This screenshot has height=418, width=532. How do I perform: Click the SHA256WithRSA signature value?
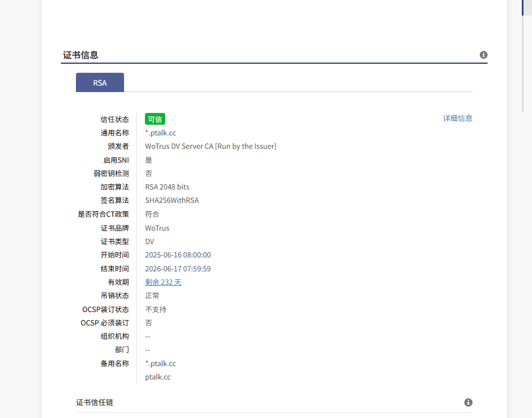coord(172,200)
